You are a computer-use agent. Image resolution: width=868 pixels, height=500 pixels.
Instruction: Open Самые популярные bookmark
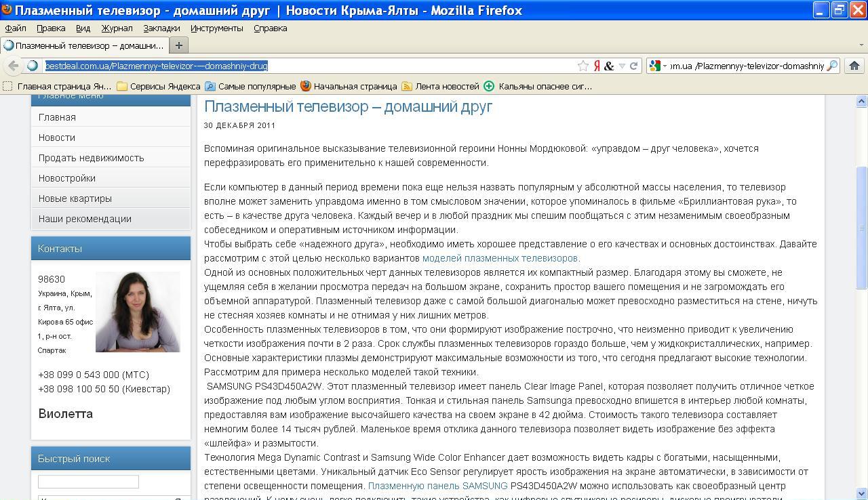(x=250, y=86)
